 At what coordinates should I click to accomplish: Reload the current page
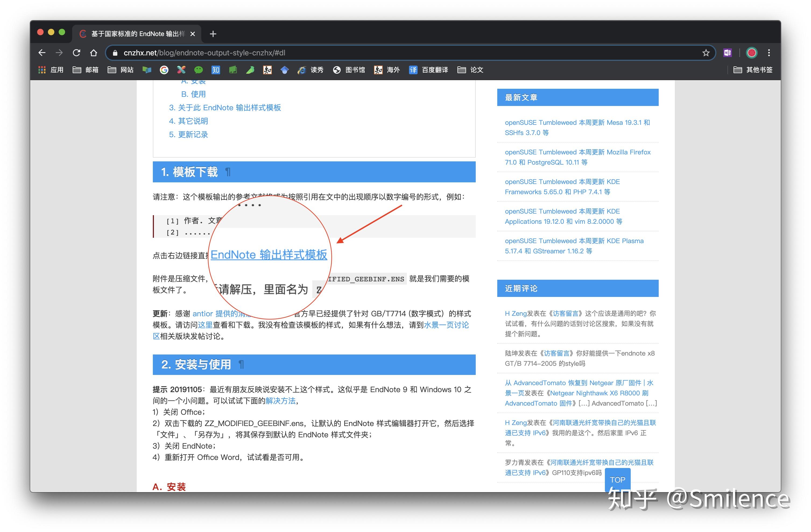click(x=76, y=53)
